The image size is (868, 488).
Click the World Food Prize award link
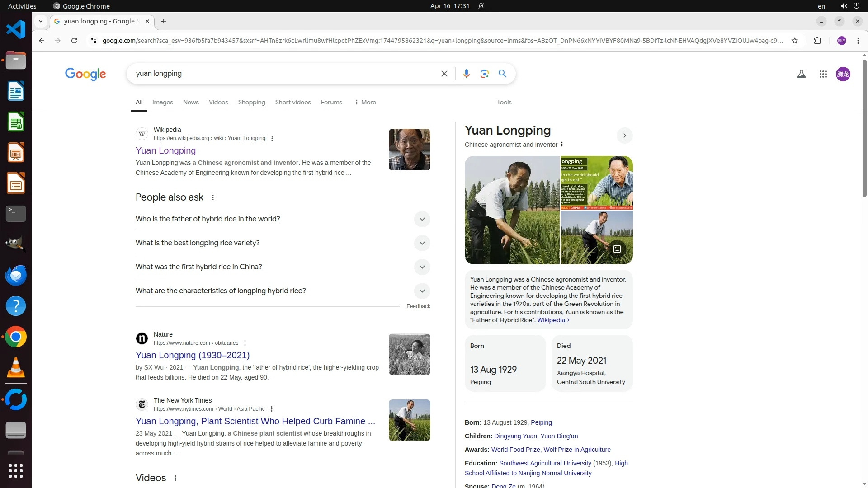(x=515, y=450)
